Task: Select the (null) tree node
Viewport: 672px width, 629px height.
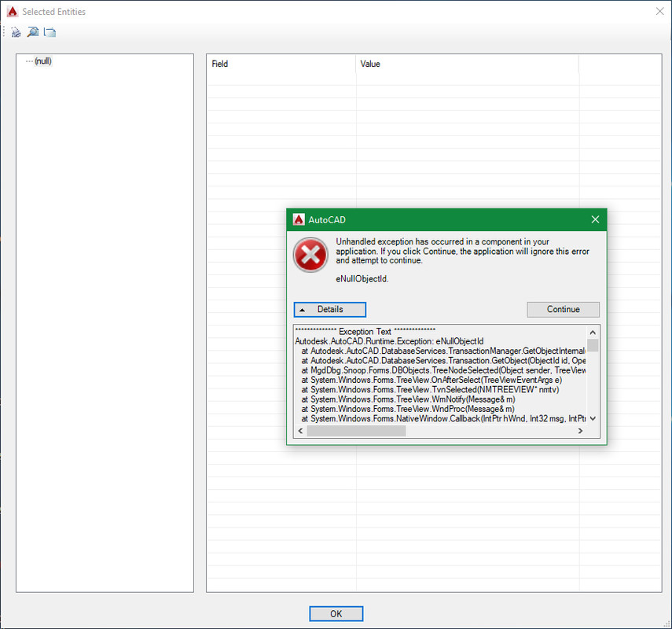Action: 43,61
